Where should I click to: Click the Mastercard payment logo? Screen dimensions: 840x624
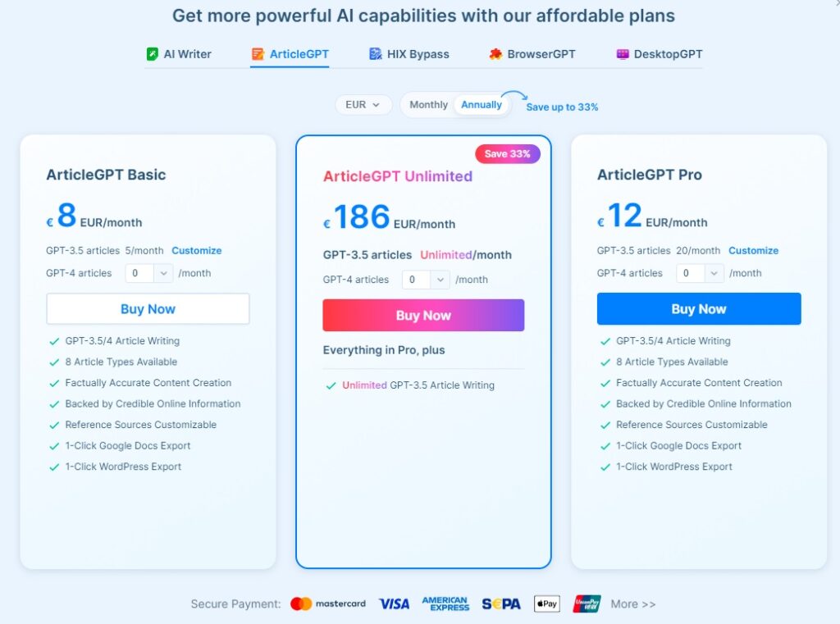pyautogui.click(x=328, y=604)
